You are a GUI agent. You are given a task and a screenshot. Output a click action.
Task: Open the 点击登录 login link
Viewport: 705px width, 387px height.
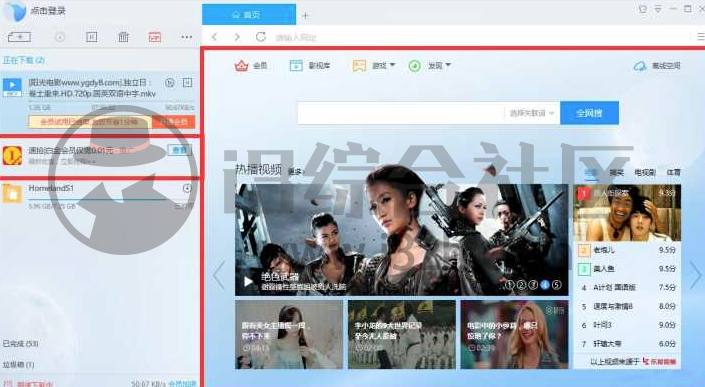(x=48, y=11)
